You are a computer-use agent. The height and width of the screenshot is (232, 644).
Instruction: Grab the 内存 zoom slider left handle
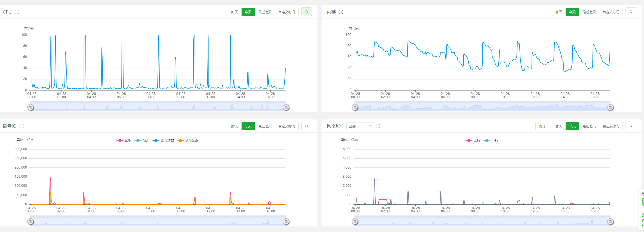(x=355, y=107)
